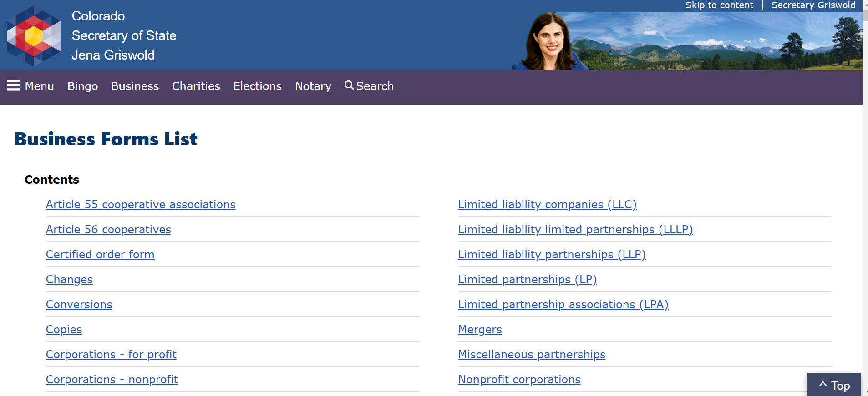Jump to Certified order form section

pyautogui.click(x=100, y=255)
